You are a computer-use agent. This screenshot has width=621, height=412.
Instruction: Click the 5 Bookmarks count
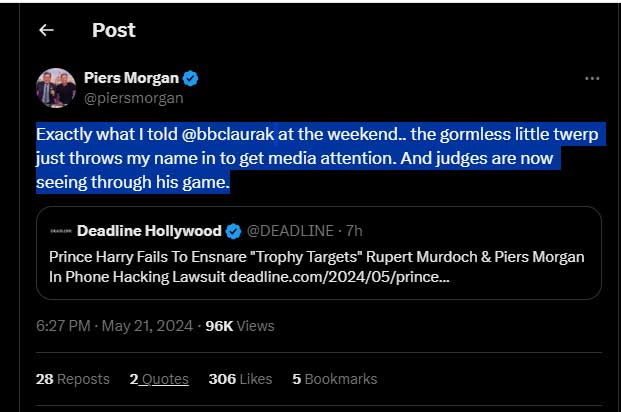(x=334, y=379)
